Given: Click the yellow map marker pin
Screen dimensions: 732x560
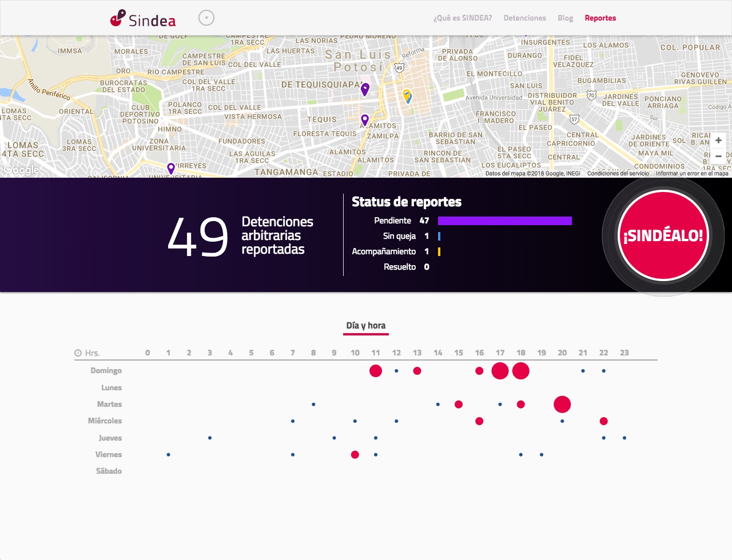Looking at the screenshot, I should (x=407, y=95).
